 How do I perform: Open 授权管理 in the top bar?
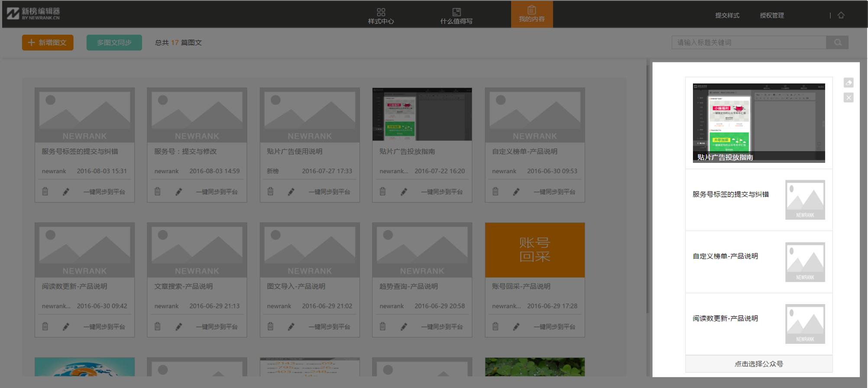771,15
